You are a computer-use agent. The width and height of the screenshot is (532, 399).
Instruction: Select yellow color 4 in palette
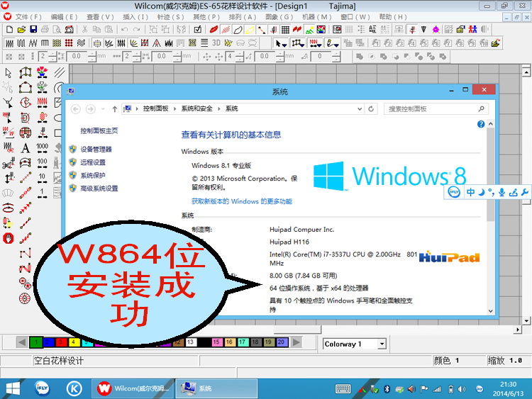click(x=74, y=342)
